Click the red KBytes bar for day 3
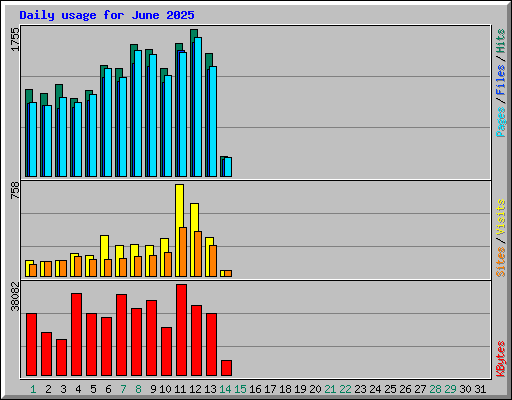 point(61,357)
